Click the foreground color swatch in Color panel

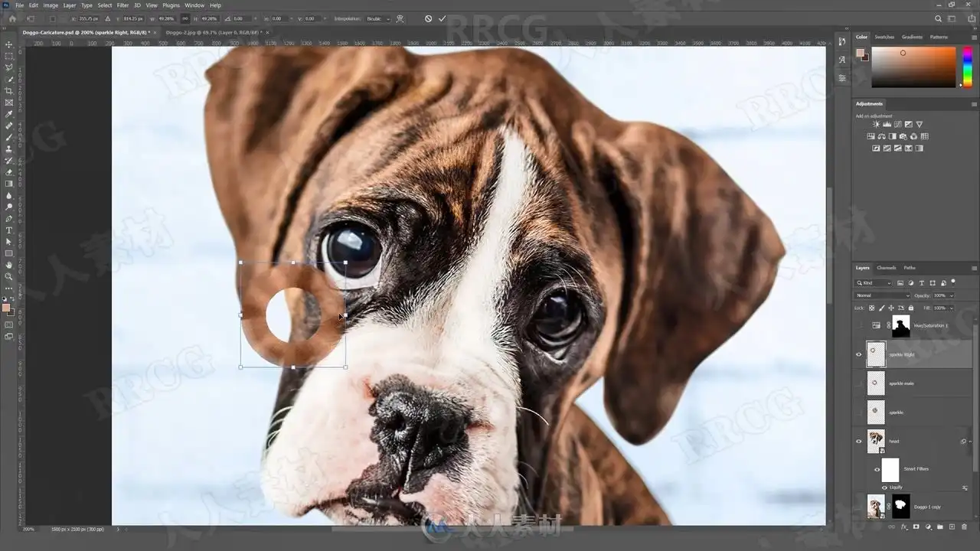861,53
